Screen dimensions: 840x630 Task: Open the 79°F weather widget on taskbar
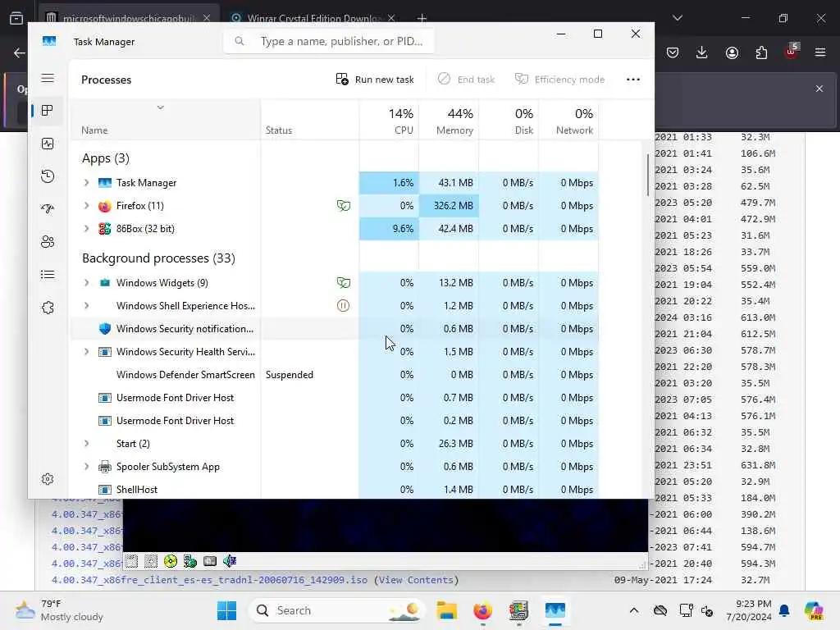coord(59,610)
